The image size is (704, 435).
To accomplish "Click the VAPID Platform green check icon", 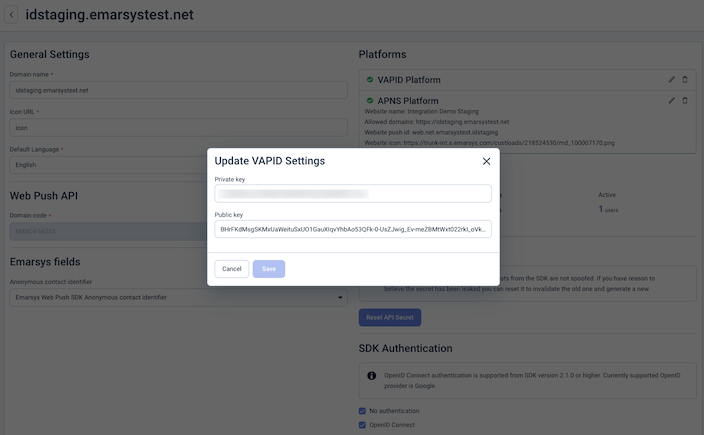I will pyautogui.click(x=370, y=79).
